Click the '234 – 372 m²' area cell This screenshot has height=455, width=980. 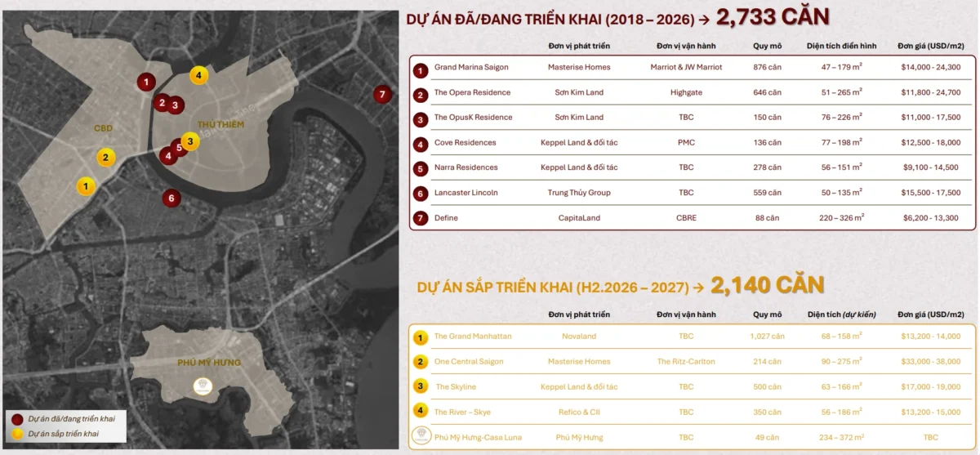tap(842, 437)
